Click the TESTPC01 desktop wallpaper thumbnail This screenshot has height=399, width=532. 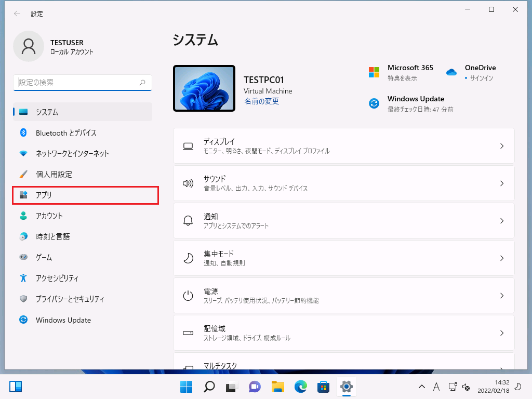point(204,88)
